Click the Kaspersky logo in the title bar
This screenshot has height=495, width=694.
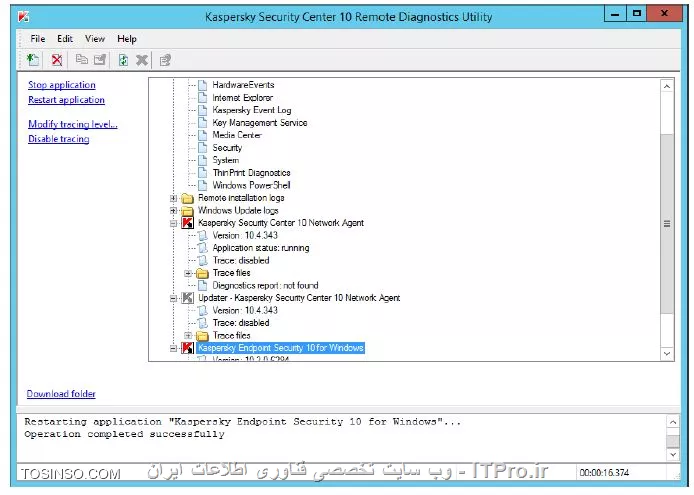[x=23, y=16]
